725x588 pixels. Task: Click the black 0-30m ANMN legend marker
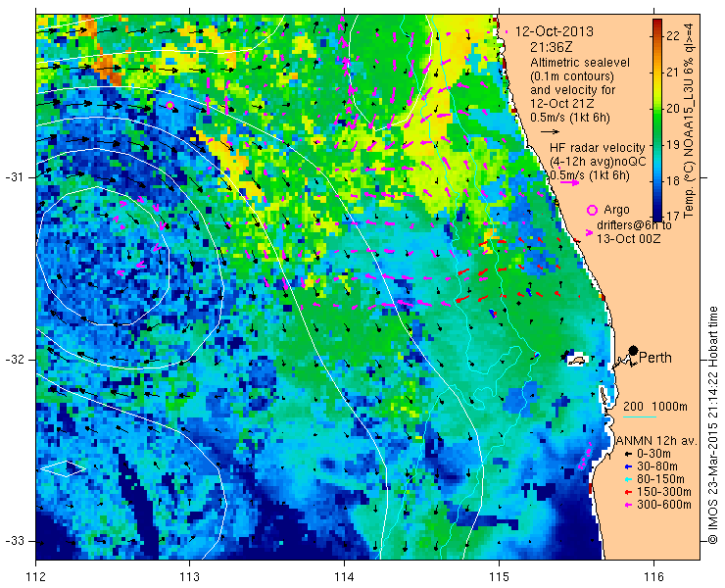click(x=627, y=455)
